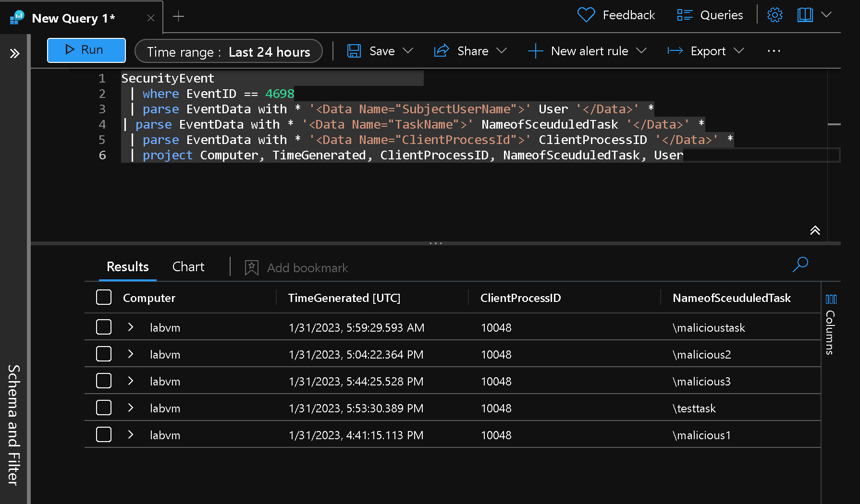Screen dimensions: 860x504
Task: Sort by the NameofSceuduledTask column header
Action: (732, 298)
